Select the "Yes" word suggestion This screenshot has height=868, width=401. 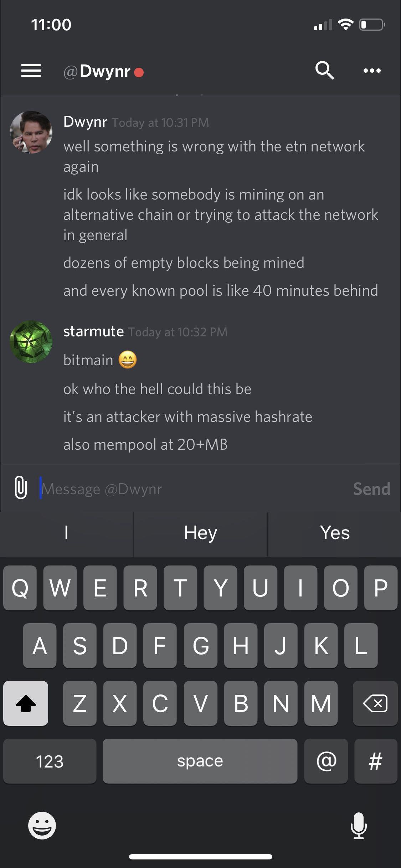coord(335,533)
